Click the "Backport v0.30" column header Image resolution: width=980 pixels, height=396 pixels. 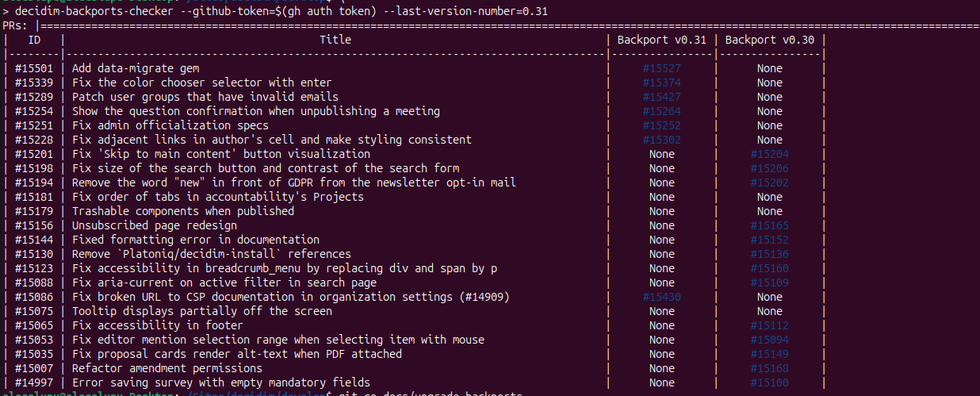pos(769,40)
